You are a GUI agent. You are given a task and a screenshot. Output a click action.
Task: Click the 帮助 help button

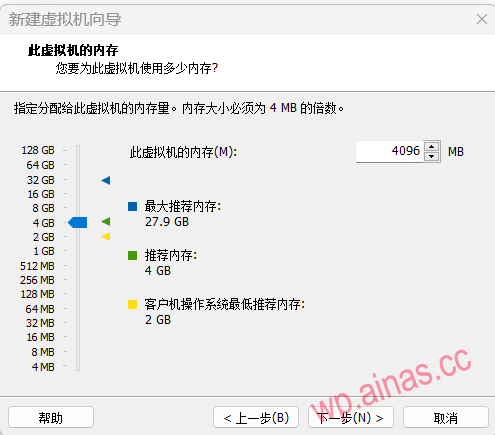[51, 417]
